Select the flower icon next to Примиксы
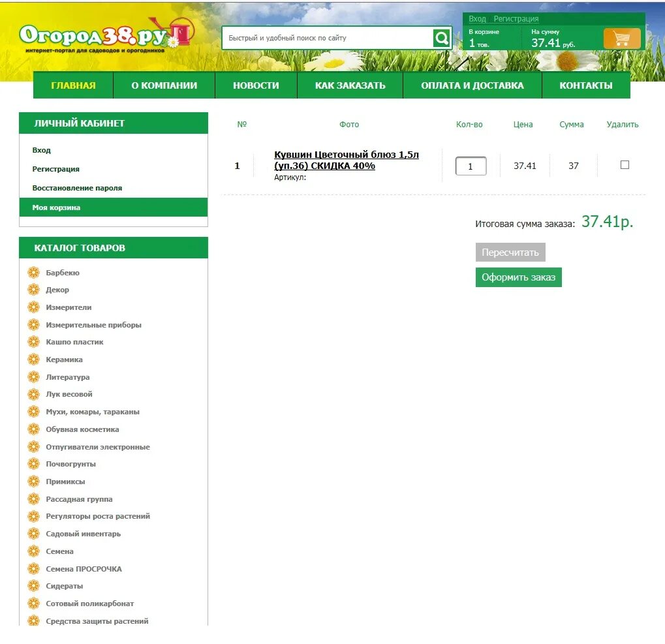This screenshot has height=644, width=665. [x=33, y=482]
